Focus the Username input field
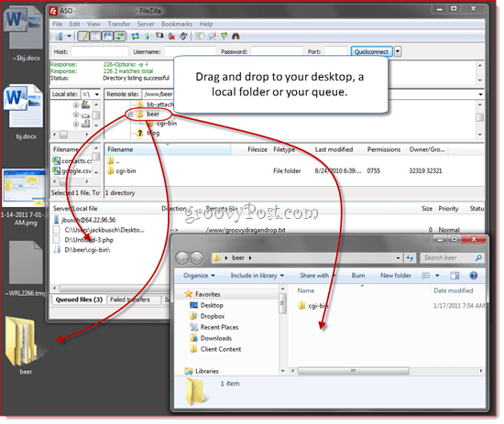504x424 pixels. pos(190,51)
